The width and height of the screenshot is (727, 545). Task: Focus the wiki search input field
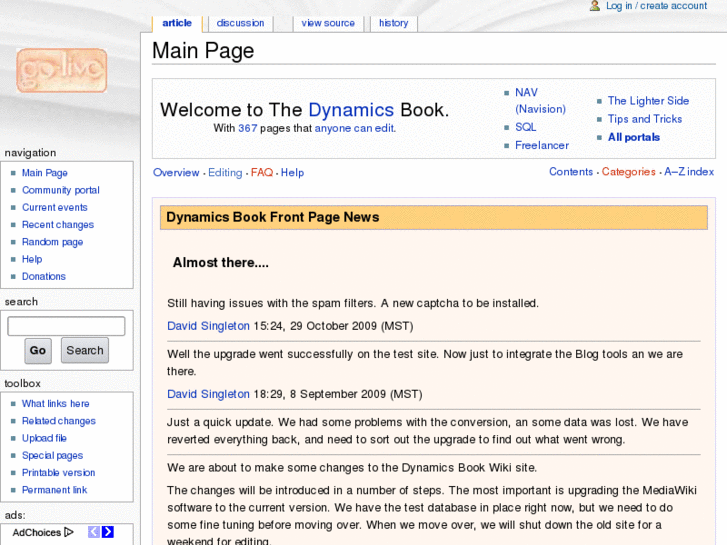[66, 326]
